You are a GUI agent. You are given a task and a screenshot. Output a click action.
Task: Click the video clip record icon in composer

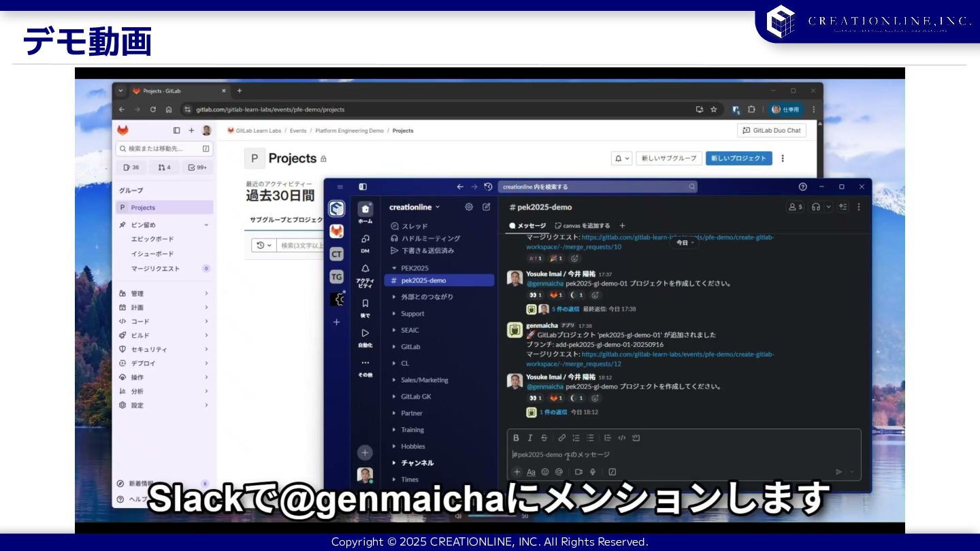(x=578, y=471)
